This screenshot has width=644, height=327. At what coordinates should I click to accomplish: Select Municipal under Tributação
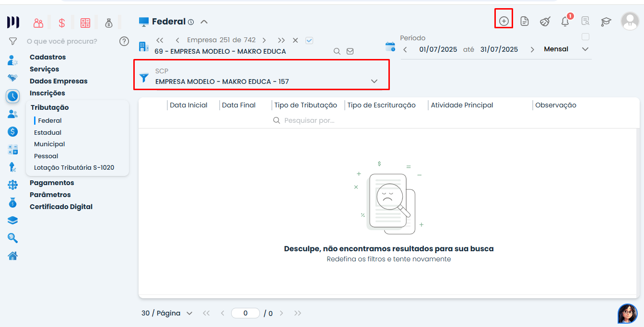coord(49,144)
